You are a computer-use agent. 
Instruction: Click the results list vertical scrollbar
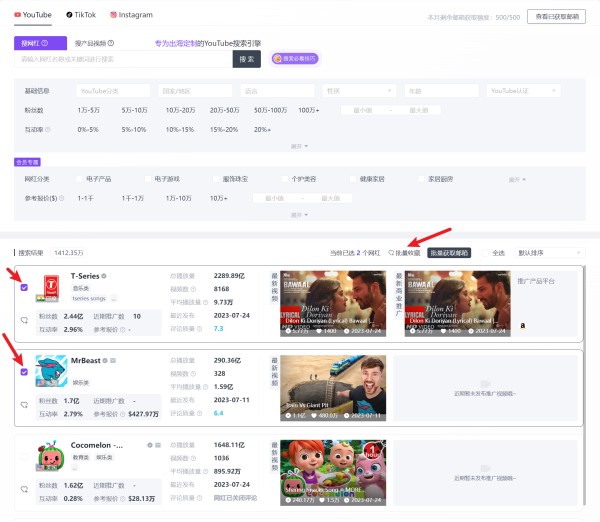(584, 385)
